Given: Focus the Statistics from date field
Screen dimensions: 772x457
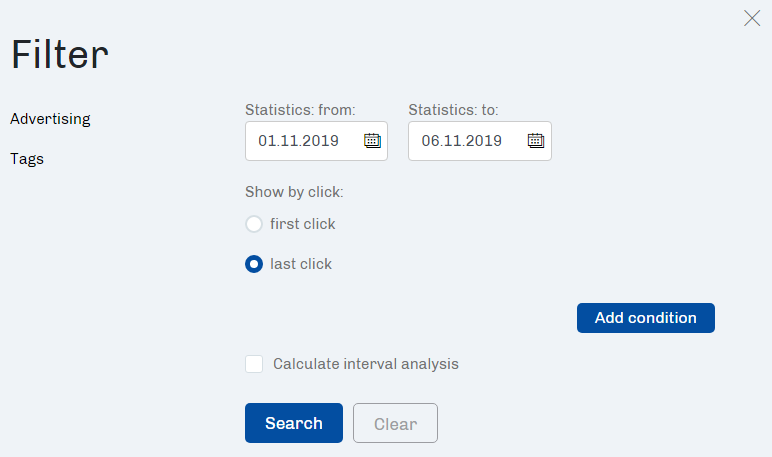Looking at the screenshot, I should [x=317, y=141].
